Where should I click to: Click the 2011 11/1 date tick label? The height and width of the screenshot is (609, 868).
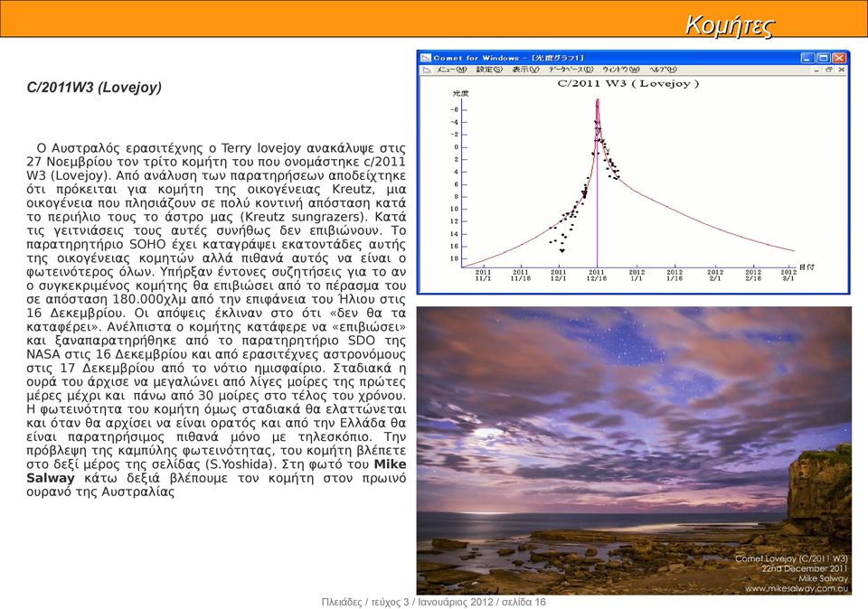pyautogui.click(x=483, y=275)
